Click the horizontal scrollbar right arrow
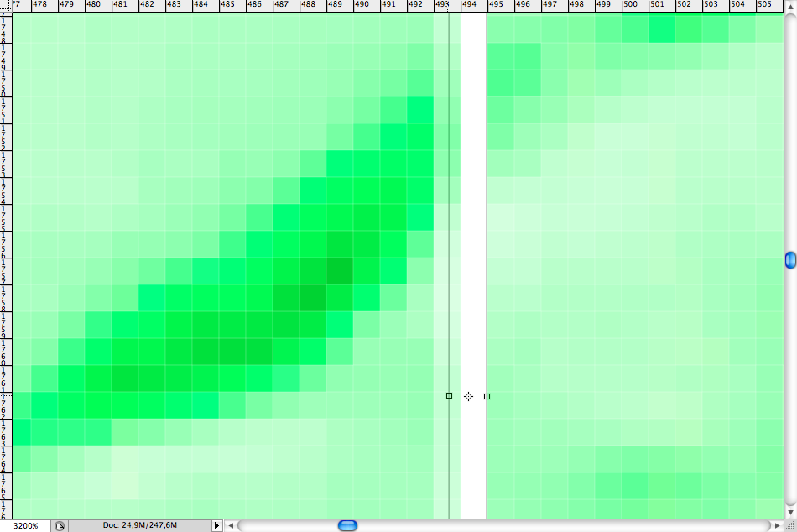The width and height of the screenshot is (797, 532). [x=776, y=525]
